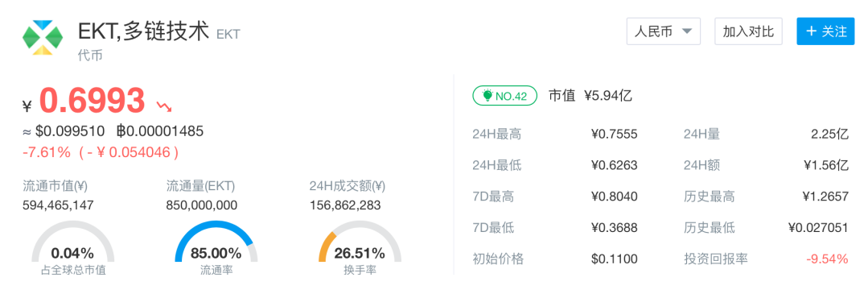Click the 市值 ¥5.94亿 market cap text
868x294 pixels.
[x=590, y=96]
